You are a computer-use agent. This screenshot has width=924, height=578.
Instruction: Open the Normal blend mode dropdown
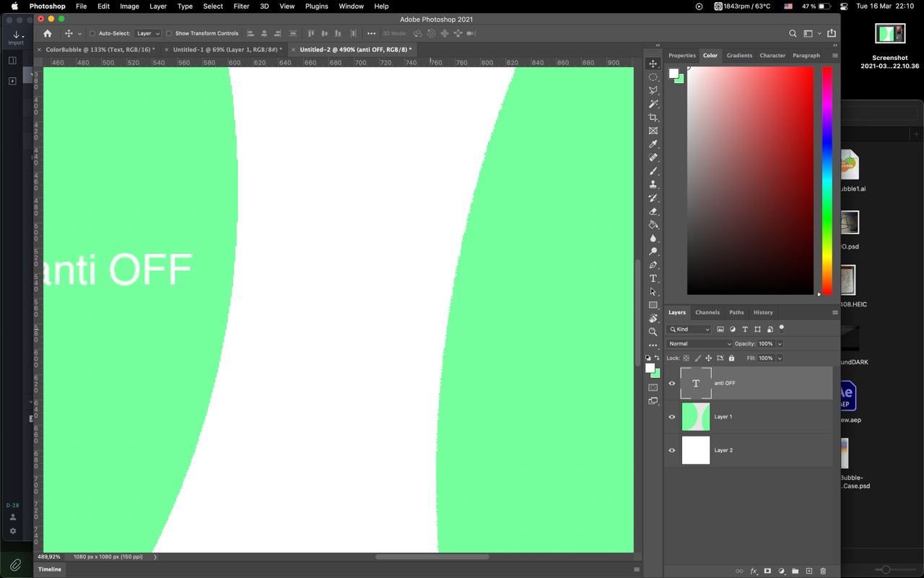[699, 344]
